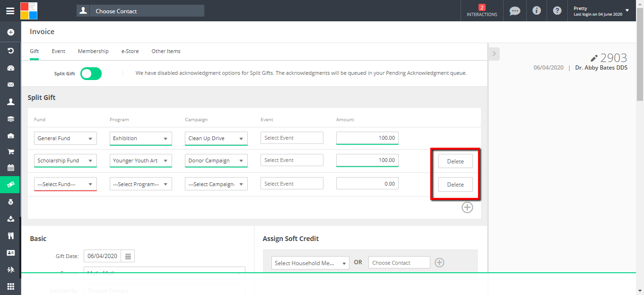
Task: Open the recent history sidebar icon
Action: point(10,50)
